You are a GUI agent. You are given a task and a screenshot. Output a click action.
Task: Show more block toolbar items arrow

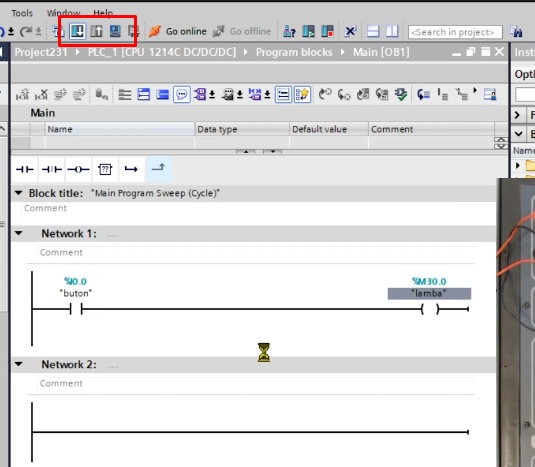[x=475, y=90]
